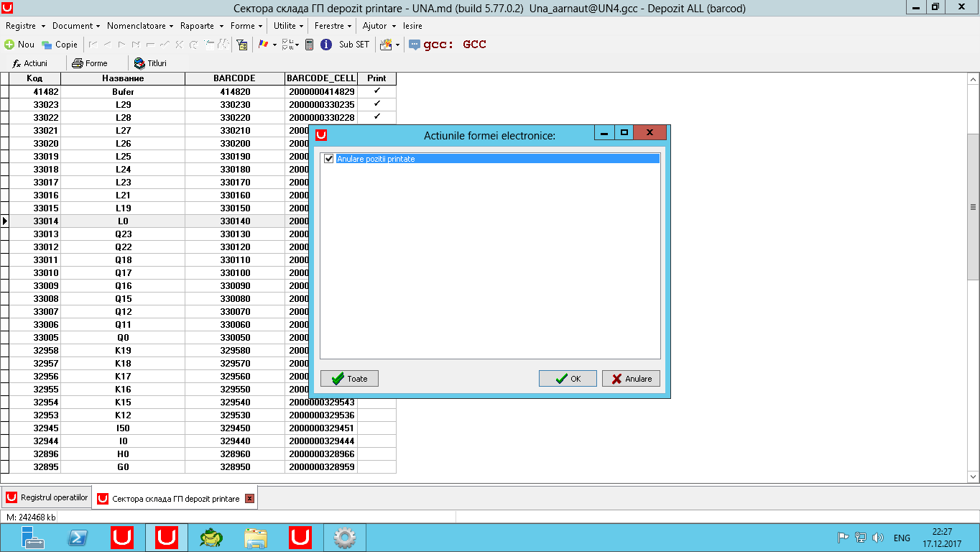This screenshot has width=980, height=552.
Task: Click the OK button in the dialog
Action: pyautogui.click(x=568, y=379)
